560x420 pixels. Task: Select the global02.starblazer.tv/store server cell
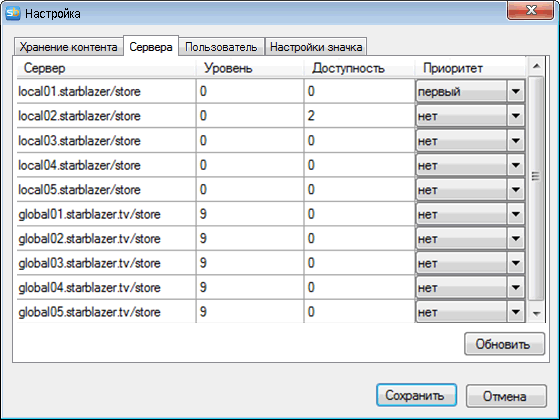coord(106,238)
